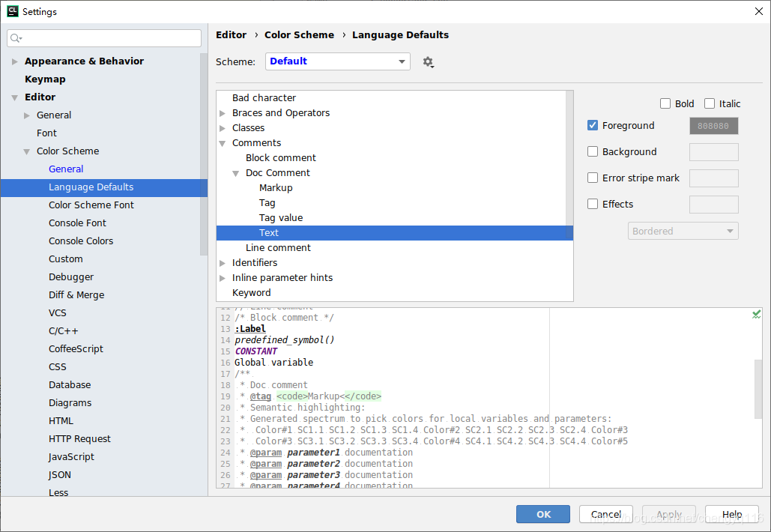Select CoffeeScript color settings
Viewport: 771px width, 532px height.
(x=76, y=349)
